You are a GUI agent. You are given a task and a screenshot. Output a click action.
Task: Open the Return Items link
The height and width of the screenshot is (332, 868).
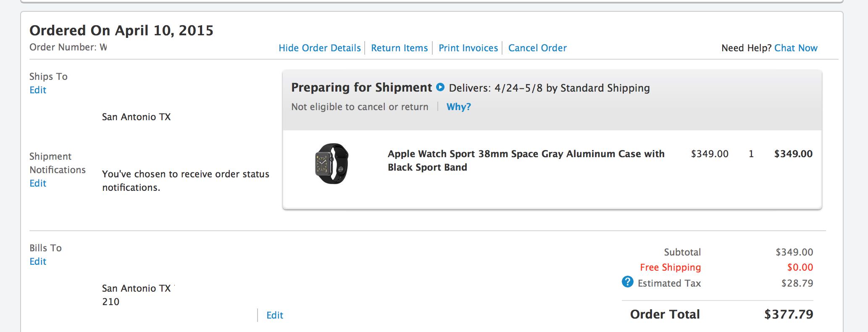(x=399, y=48)
